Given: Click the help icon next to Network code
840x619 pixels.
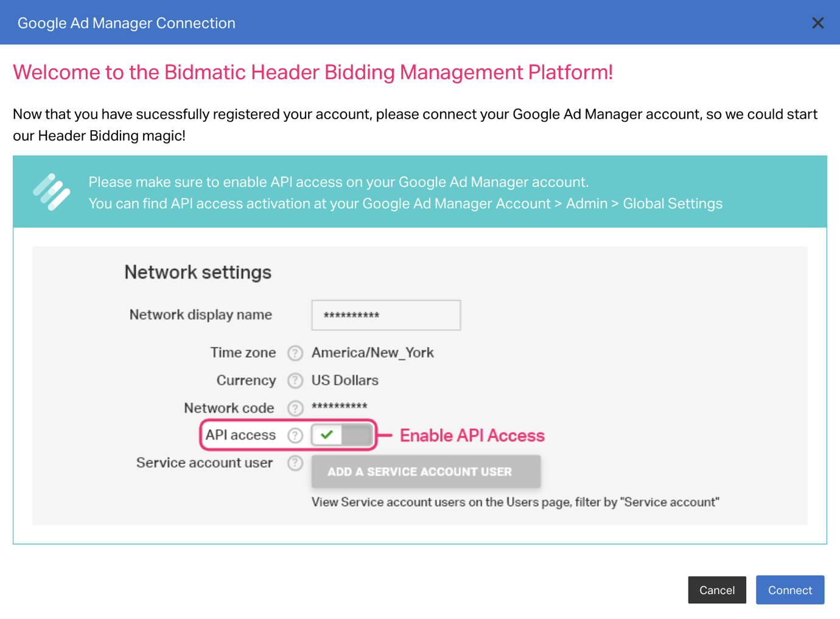Looking at the screenshot, I should [295, 408].
